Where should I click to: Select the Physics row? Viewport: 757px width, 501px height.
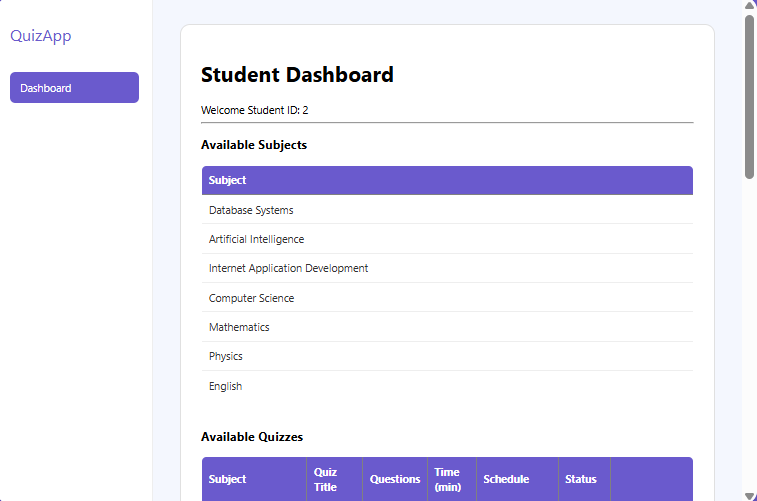pyautogui.click(x=447, y=356)
